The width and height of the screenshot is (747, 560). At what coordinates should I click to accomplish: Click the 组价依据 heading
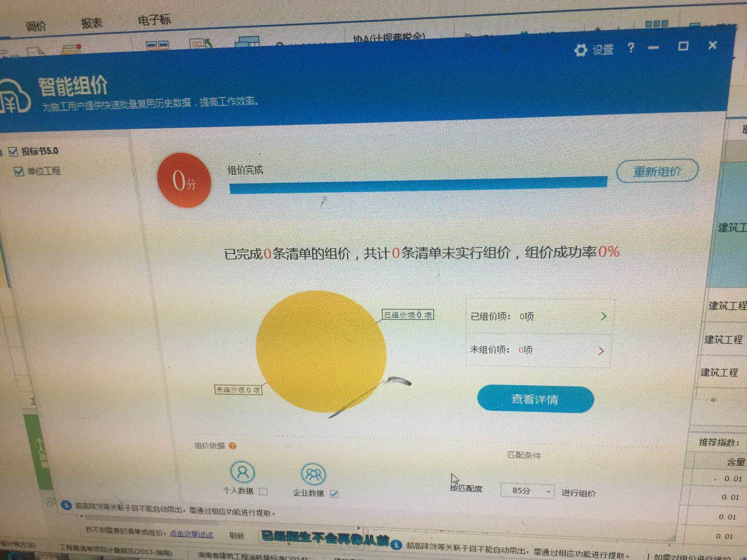pyautogui.click(x=210, y=445)
